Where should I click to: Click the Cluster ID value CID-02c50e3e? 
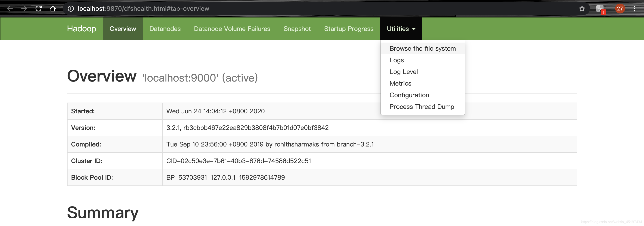(x=238, y=161)
